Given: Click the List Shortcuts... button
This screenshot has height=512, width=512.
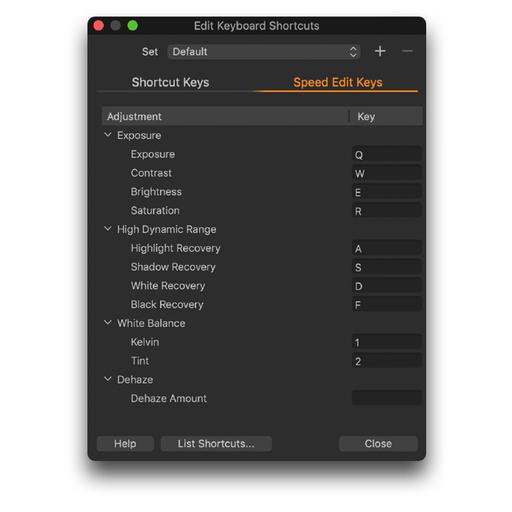Looking at the screenshot, I should click(216, 444).
